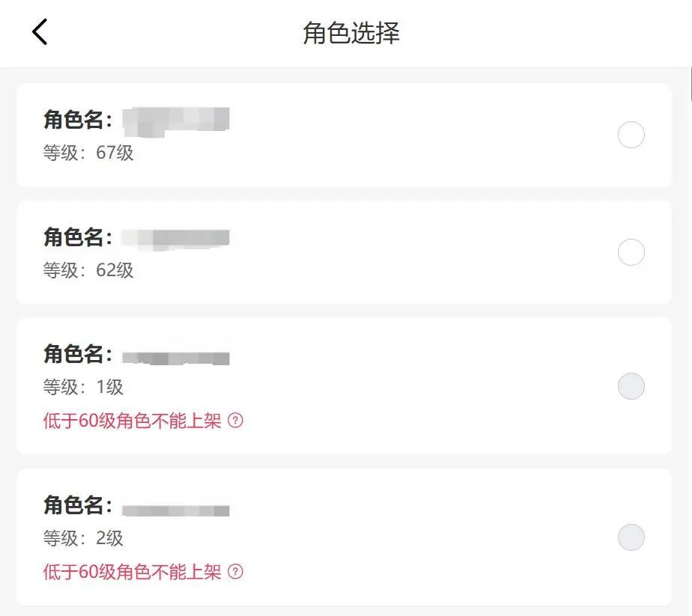Viewport: 692px width, 616px height.
Task: Select the radio button for the 62级 role
Action: 631,253
